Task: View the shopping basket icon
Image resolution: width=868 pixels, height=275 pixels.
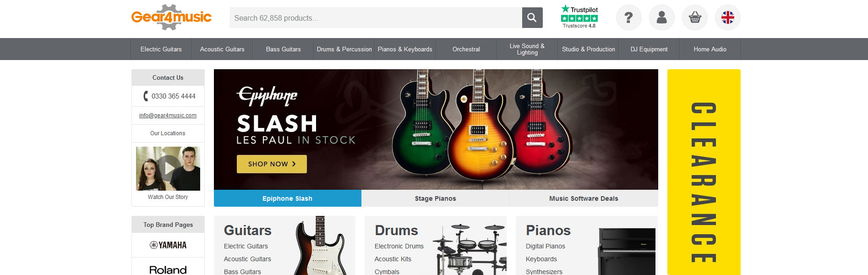Action: click(x=694, y=17)
